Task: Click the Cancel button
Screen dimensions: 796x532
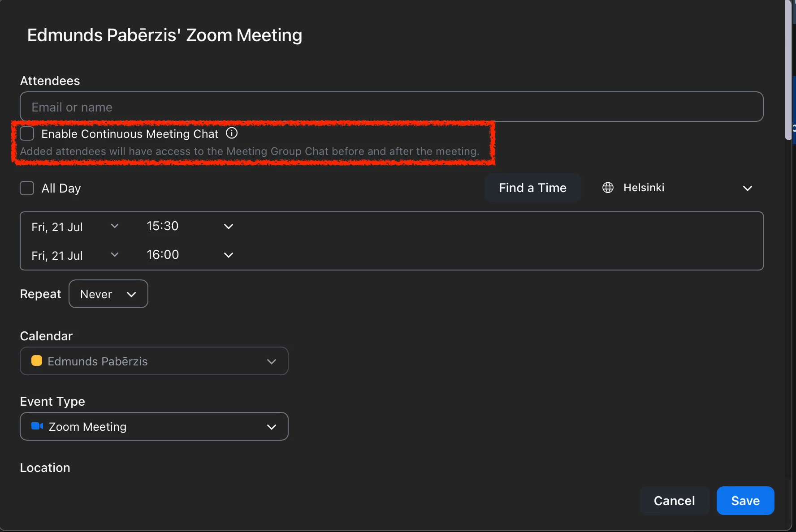Action: [675, 501]
